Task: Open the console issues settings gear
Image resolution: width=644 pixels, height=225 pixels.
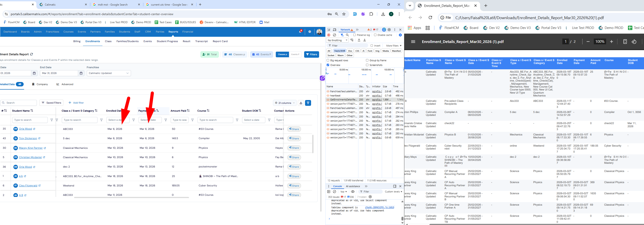Action: click(370, 197)
